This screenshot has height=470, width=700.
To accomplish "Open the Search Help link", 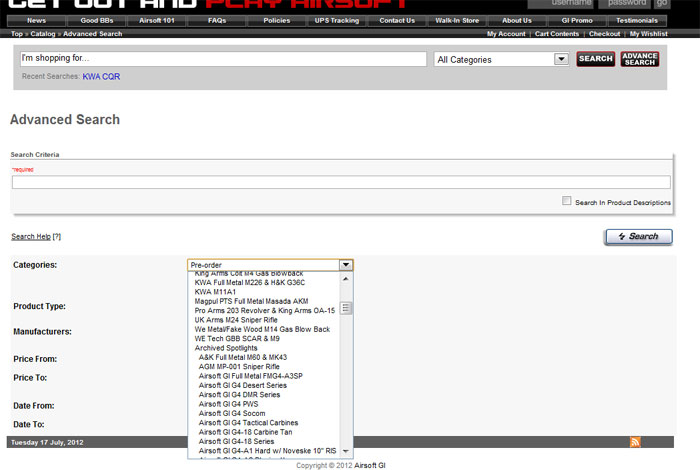I will 31,237.
